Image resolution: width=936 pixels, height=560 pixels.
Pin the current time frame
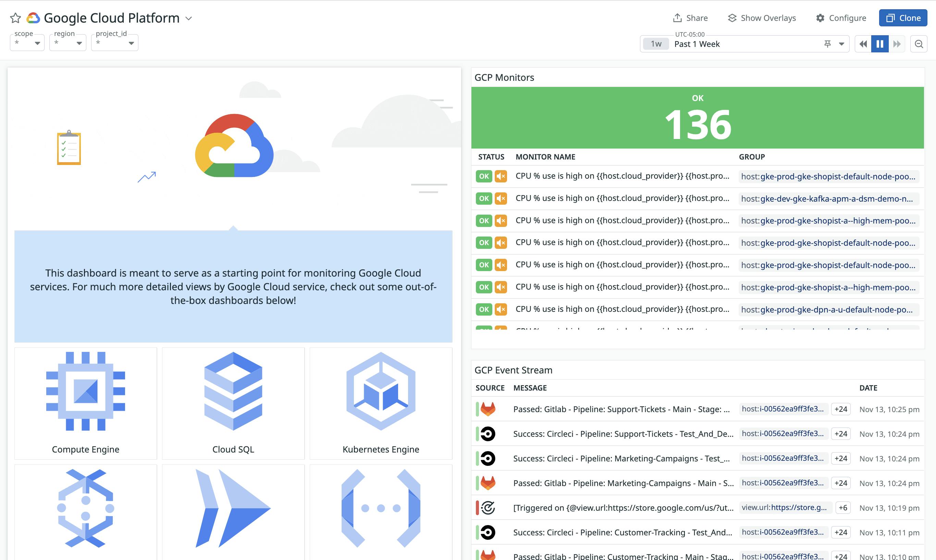(827, 44)
